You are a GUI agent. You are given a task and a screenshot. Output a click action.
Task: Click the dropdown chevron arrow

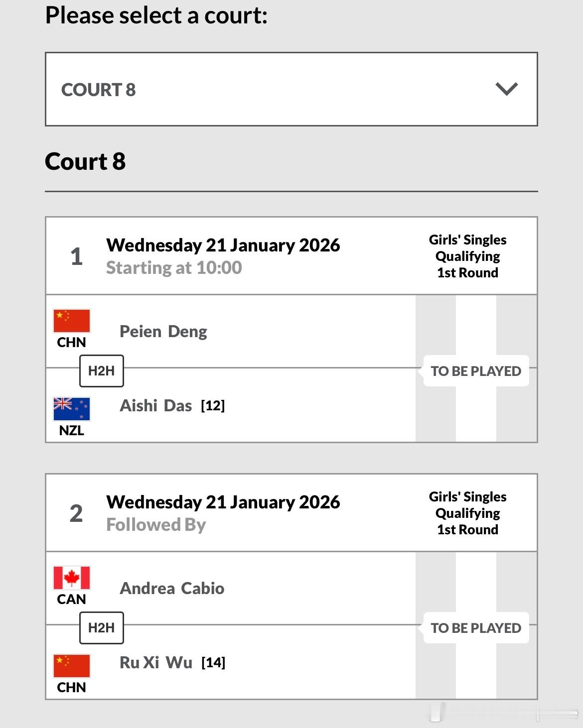tap(506, 90)
